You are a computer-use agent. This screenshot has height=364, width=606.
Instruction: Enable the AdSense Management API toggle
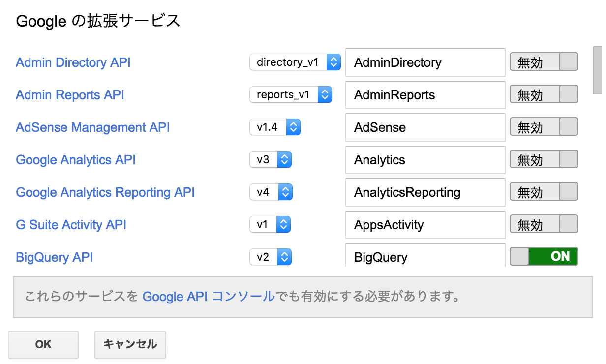tap(544, 126)
